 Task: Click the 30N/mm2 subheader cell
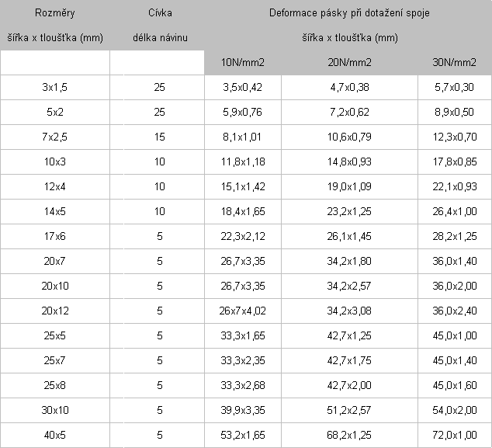[455, 62]
